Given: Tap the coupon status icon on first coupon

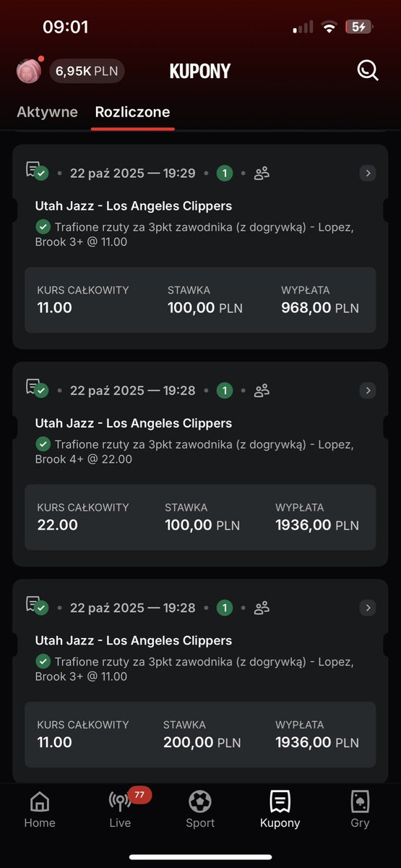Looking at the screenshot, I should point(37,171).
